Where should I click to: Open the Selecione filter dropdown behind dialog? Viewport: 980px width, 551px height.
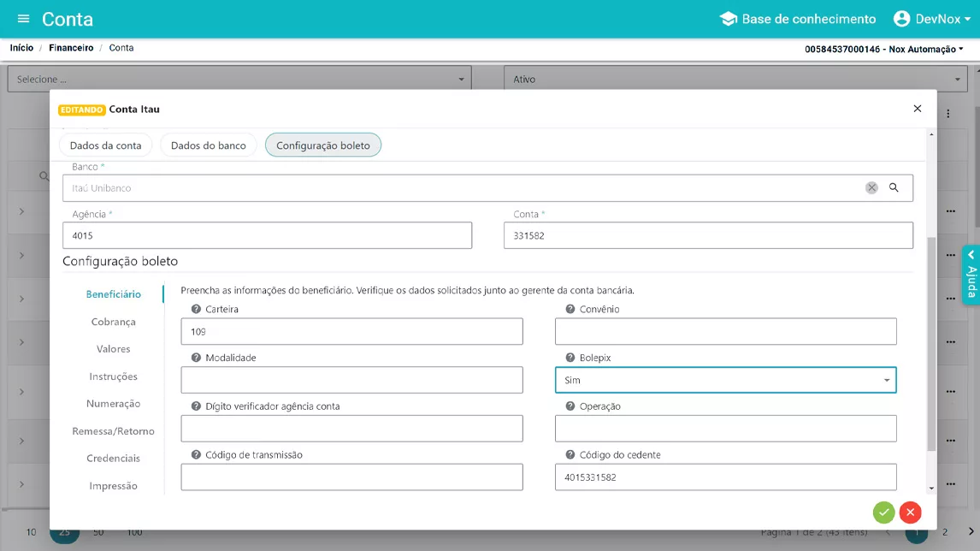point(239,80)
